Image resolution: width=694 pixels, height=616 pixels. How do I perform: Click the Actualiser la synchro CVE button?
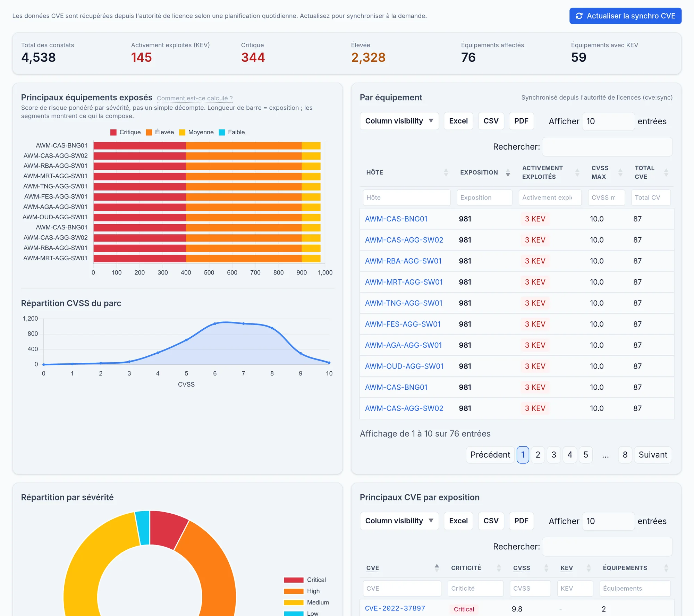point(625,16)
